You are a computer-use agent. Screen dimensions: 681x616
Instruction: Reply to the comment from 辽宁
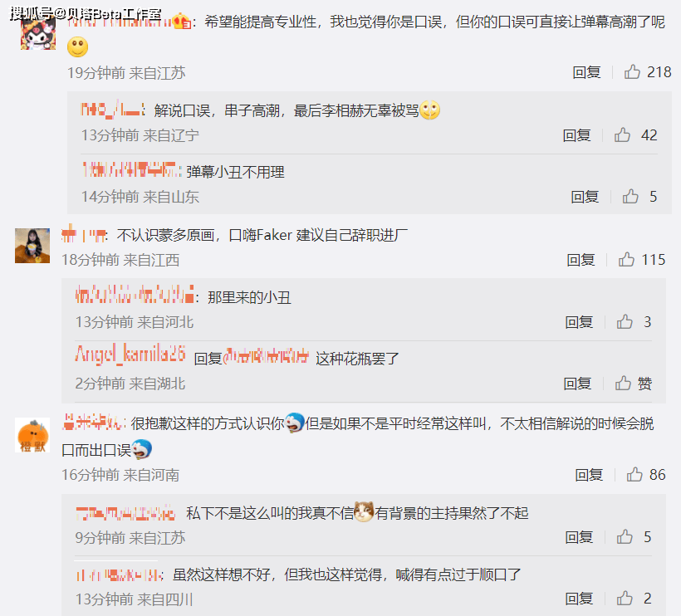[576, 135]
